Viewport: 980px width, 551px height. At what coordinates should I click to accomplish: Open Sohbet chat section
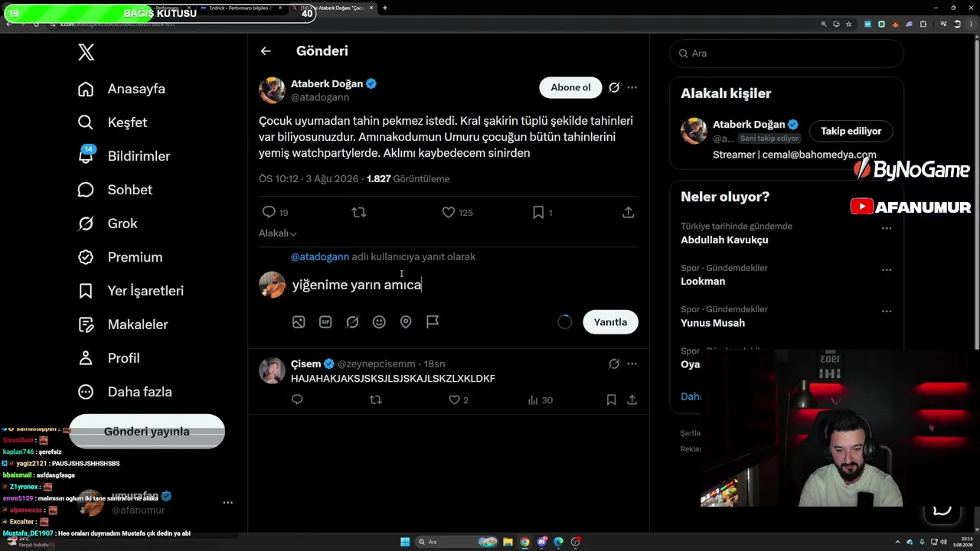click(x=115, y=190)
